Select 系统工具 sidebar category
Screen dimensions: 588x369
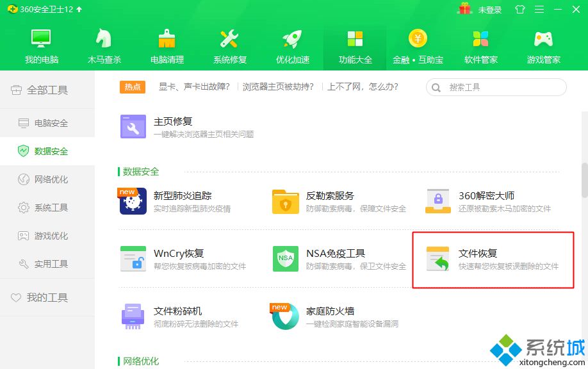click(47, 208)
